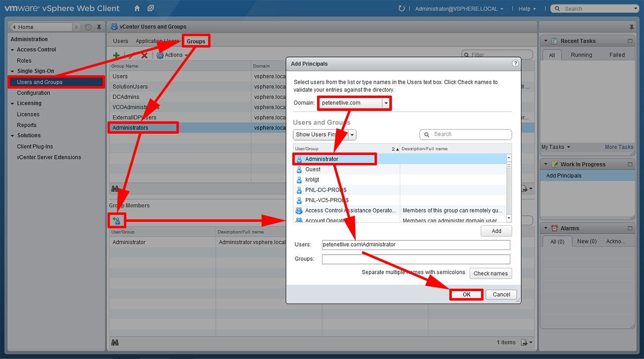Select the Failed tasks tab
This screenshot has width=644, height=359.
click(x=617, y=55)
